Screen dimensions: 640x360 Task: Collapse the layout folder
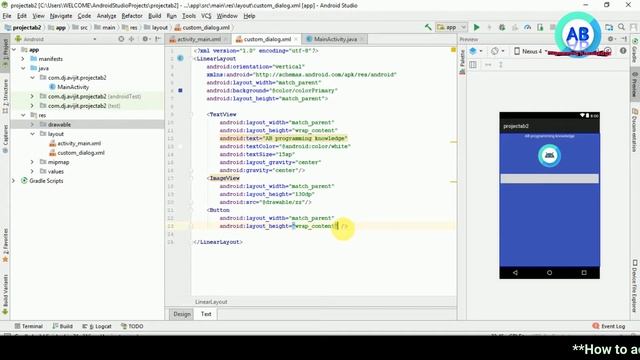click(33, 134)
